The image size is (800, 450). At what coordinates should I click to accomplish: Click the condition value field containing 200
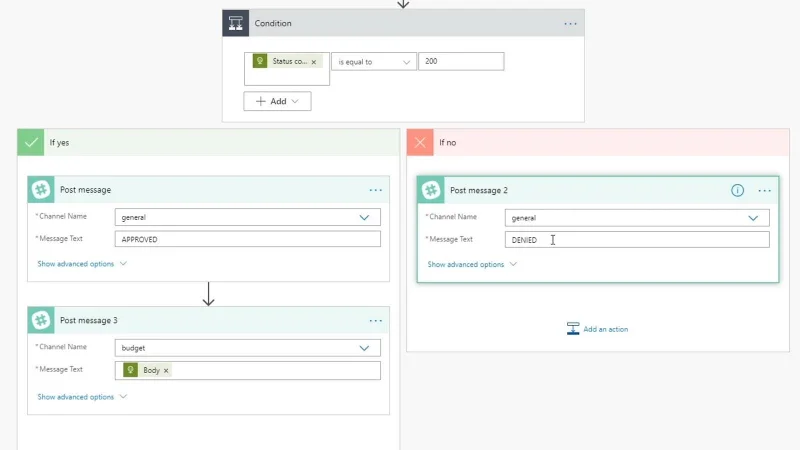pos(461,61)
